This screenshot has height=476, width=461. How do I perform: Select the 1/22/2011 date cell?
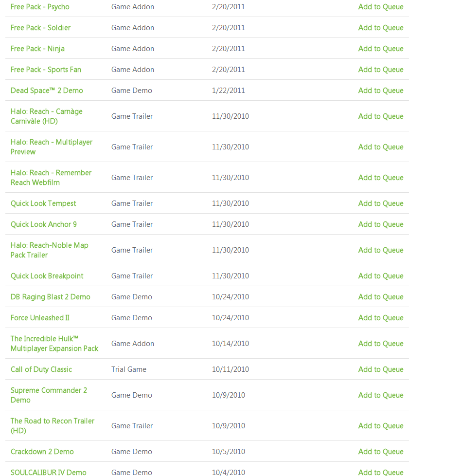point(229,91)
